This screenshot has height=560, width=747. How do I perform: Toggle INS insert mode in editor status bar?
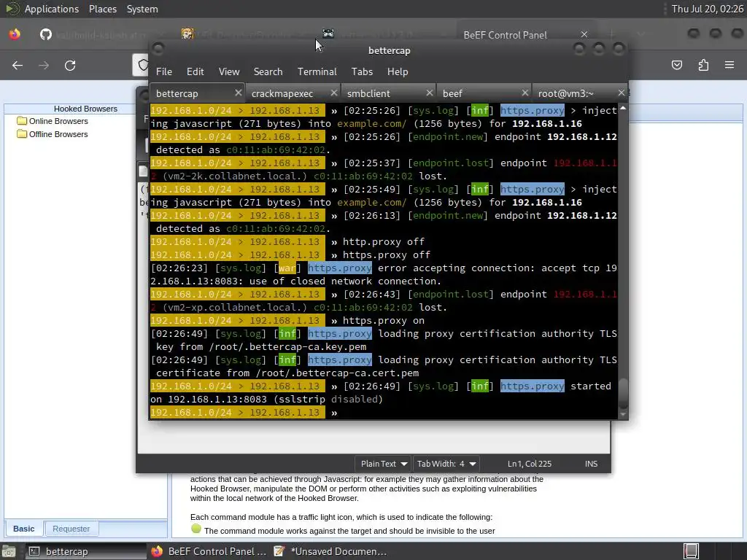click(x=591, y=463)
